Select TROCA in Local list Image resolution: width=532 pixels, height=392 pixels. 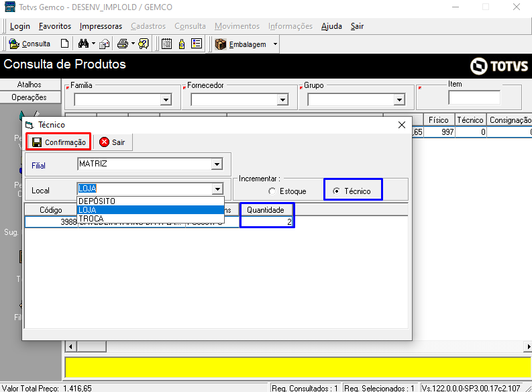click(150, 219)
